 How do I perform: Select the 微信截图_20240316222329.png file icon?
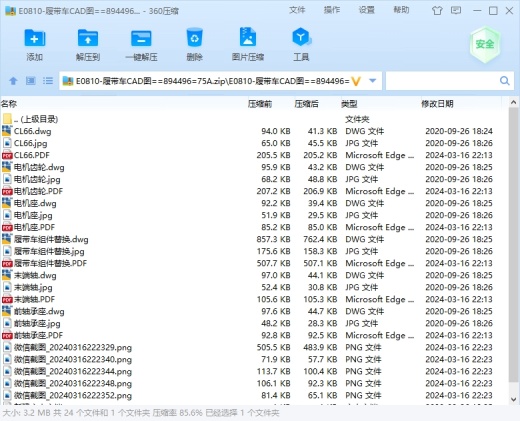pos(7,347)
